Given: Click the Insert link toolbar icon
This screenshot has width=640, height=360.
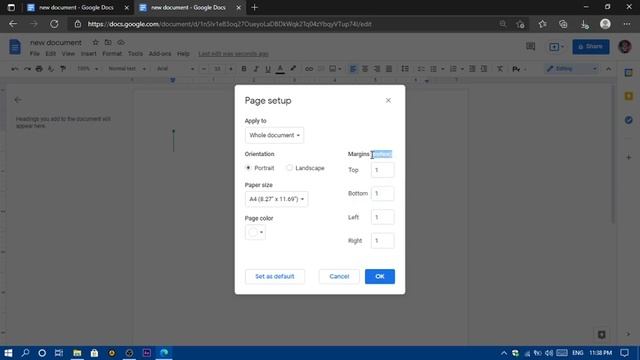Looking at the screenshot, I should coord(309,69).
